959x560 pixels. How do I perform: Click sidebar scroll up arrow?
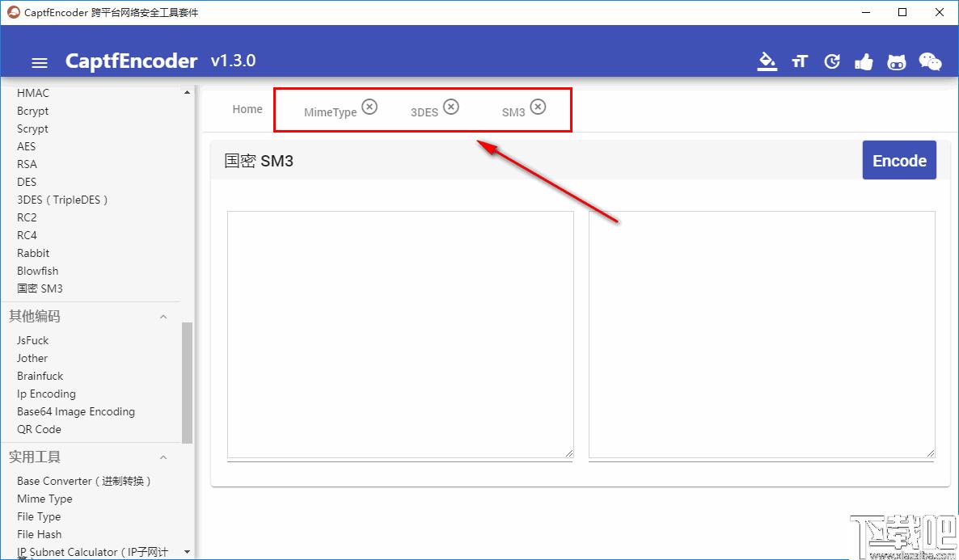187,92
